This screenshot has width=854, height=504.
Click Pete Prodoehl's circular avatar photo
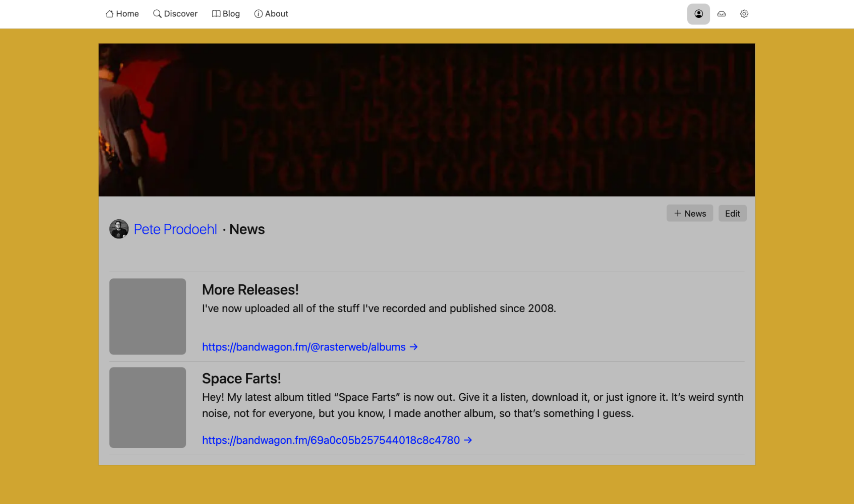coord(119,229)
